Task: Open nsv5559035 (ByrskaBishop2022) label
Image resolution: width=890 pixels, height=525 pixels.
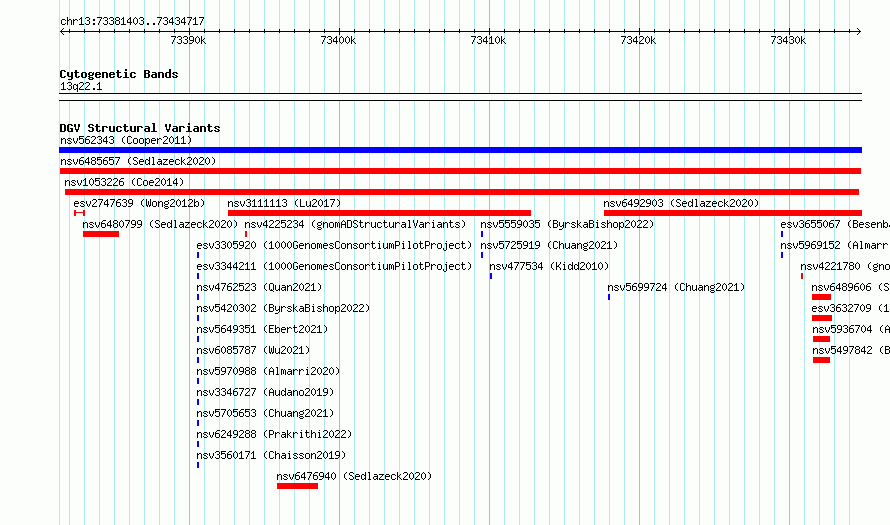Action: (x=567, y=224)
